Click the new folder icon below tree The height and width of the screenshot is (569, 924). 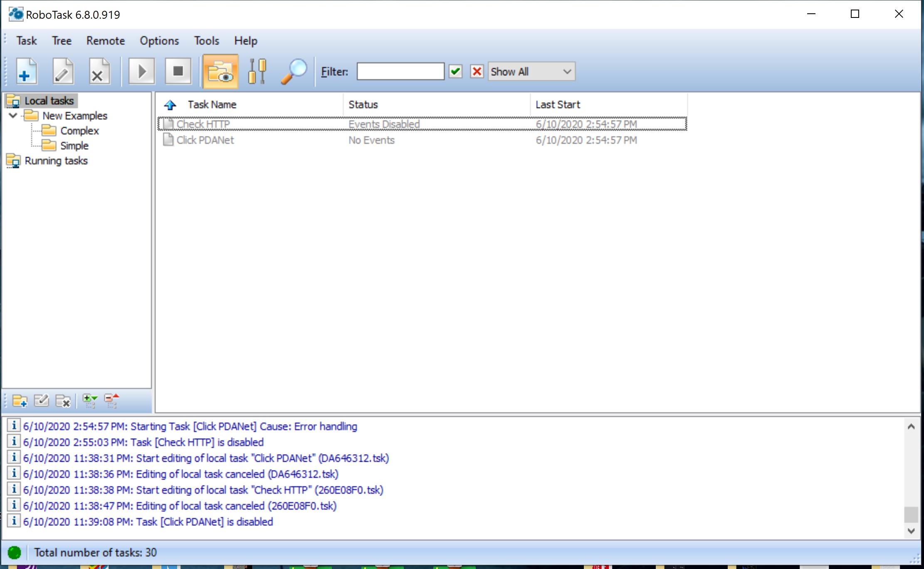[20, 401]
